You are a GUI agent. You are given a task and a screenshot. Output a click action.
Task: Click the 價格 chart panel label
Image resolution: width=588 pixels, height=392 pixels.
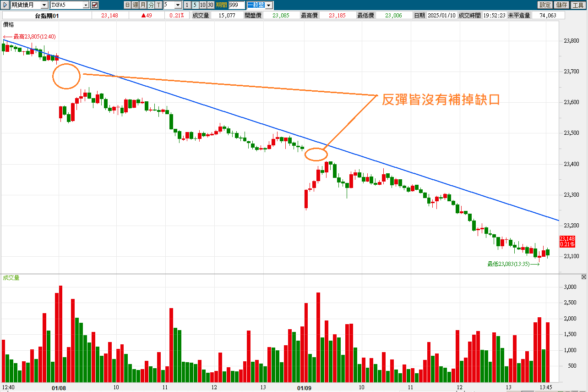click(8, 24)
